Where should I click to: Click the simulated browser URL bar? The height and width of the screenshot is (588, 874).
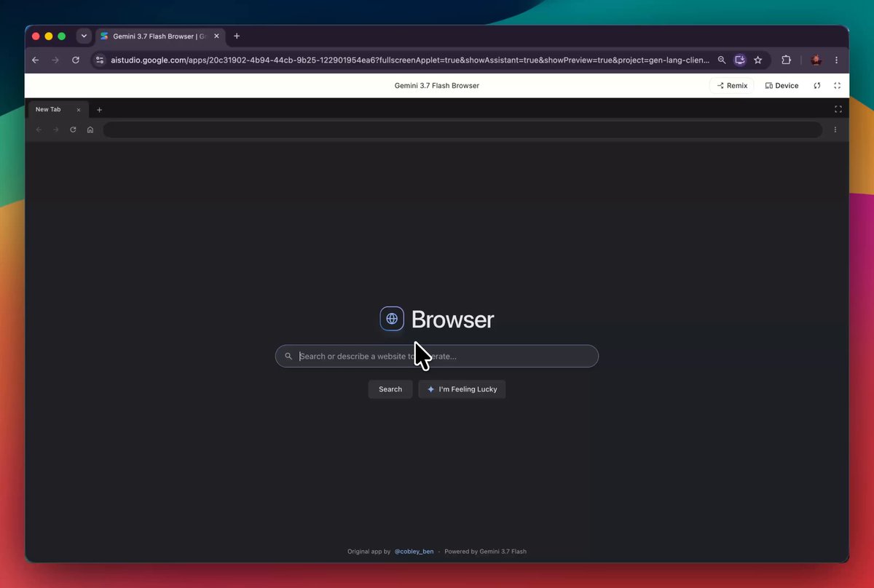tap(462, 130)
